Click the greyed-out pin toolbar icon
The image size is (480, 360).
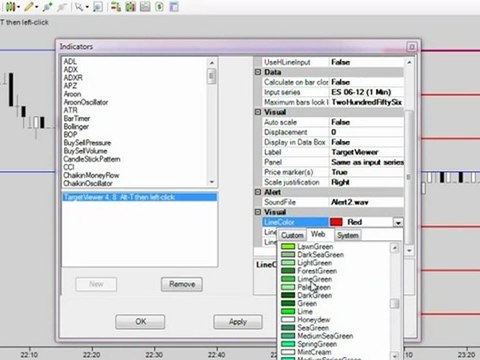[61, 7]
